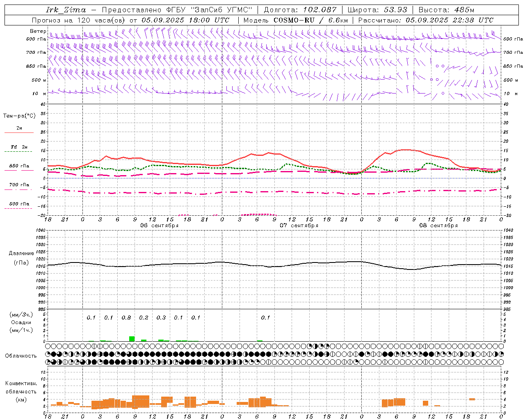Click the Рассчитано: 05.09.2025 22:38 UTC timestamp
Image resolution: width=525 pixels, height=420 pixels.
[426, 20]
